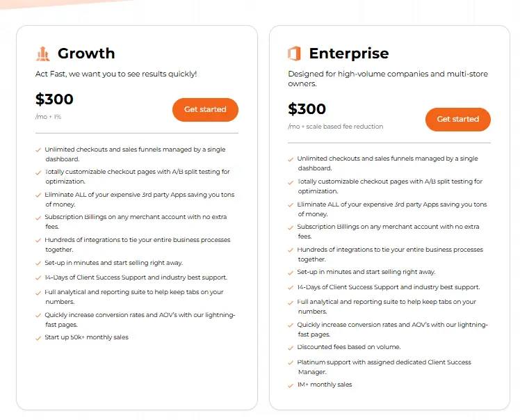The width and height of the screenshot is (520, 420).
Task: Click the Enterprise plan building icon
Action: pos(294,54)
